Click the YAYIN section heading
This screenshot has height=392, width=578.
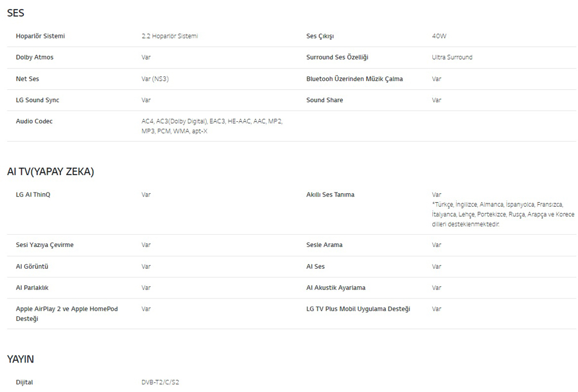[x=21, y=359]
